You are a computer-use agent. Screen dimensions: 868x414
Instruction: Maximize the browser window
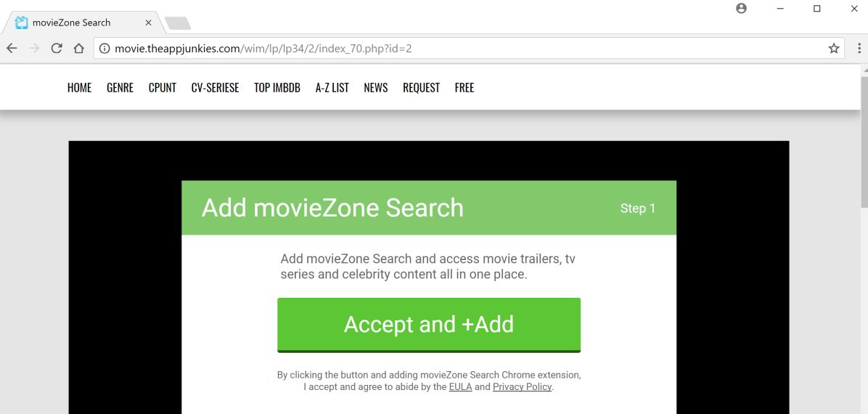pyautogui.click(x=816, y=8)
